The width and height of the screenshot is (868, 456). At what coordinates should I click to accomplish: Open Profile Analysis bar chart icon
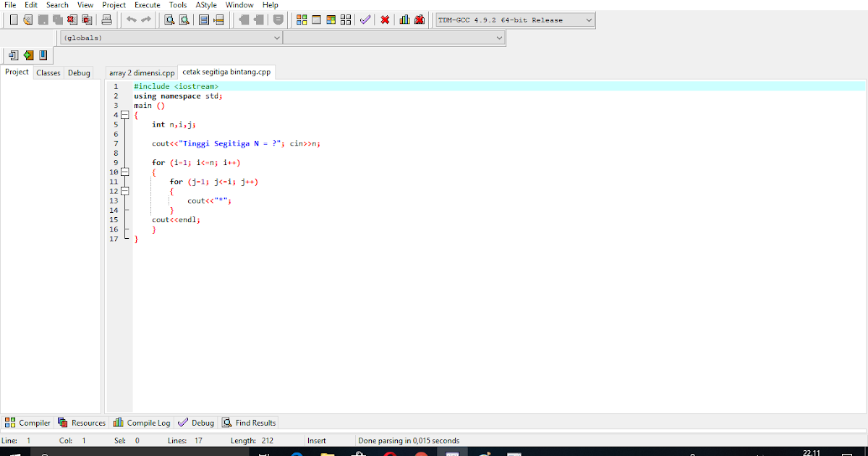(405, 20)
